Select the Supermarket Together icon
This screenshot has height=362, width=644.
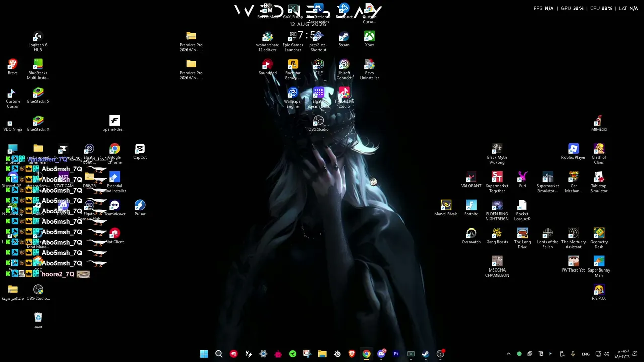pos(497,183)
